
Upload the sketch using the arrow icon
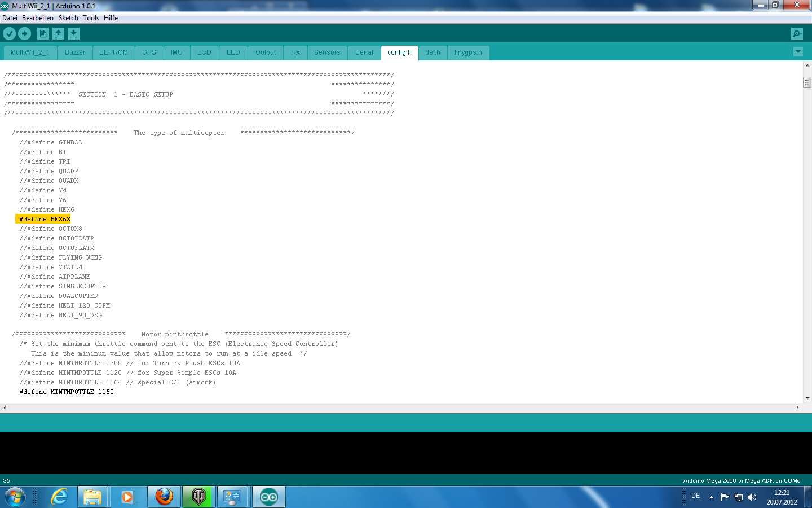24,33
